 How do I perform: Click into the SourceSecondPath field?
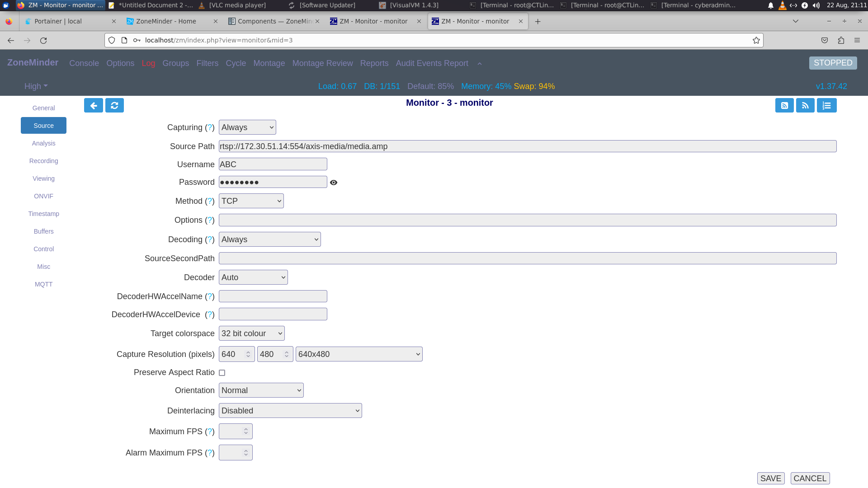tap(528, 258)
